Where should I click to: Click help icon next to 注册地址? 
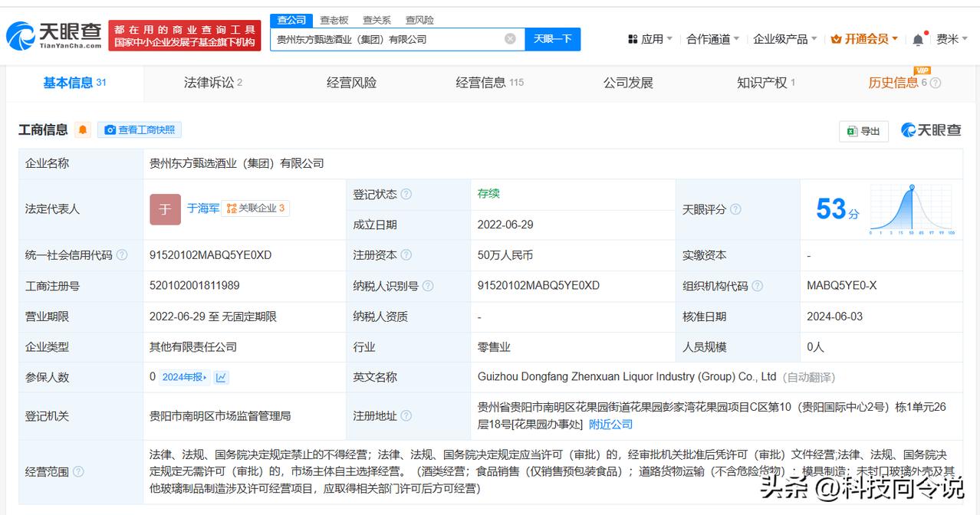[x=406, y=416]
